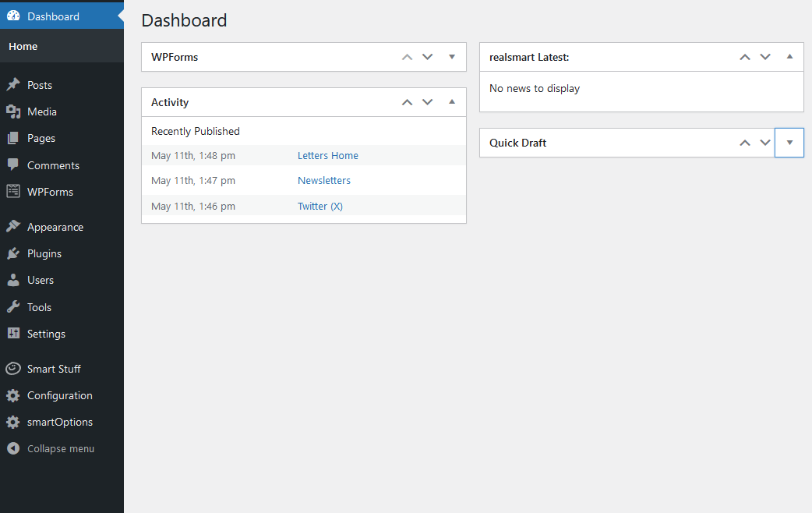Move the Activity widget down

[427, 102]
